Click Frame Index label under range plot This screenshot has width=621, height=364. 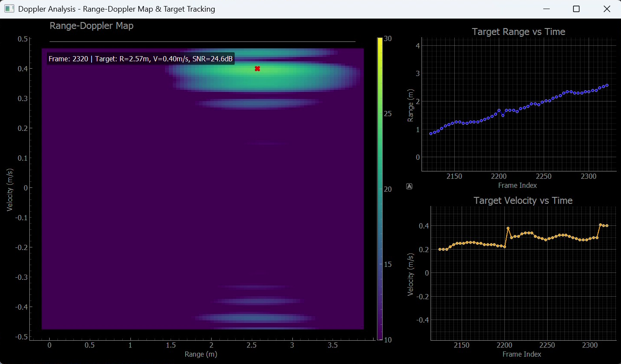(517, 185)
